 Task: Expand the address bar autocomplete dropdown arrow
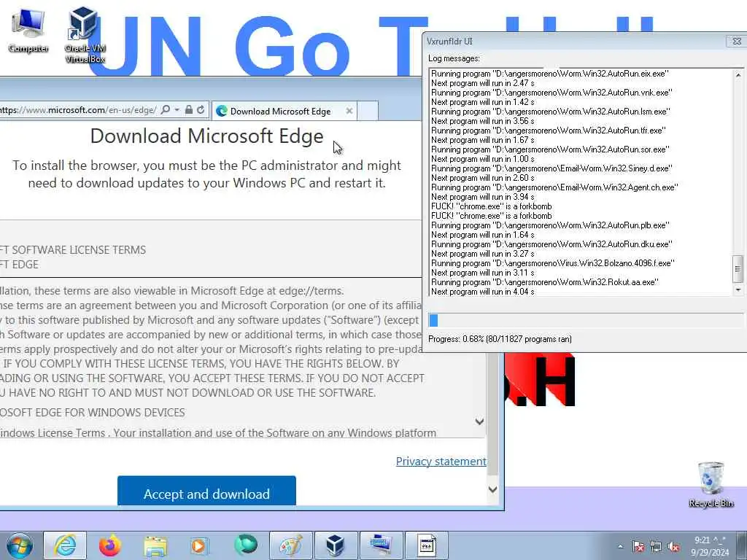click(x=177, y=110)
